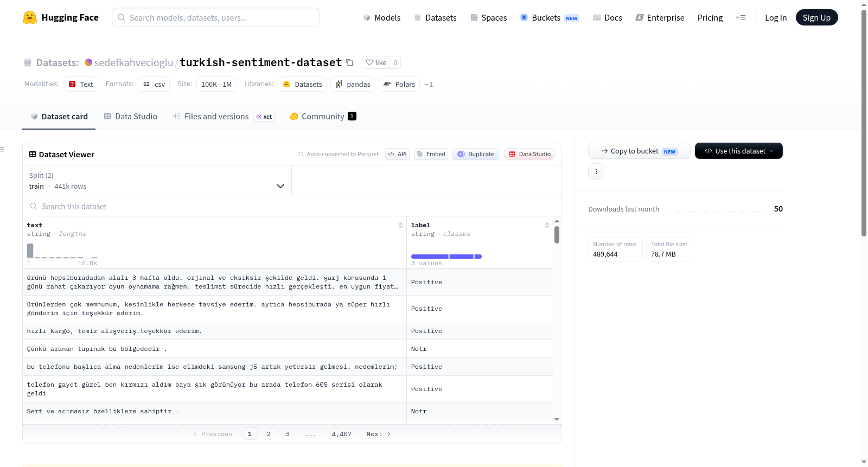
Task: Open Docs in the top navigation
Action: 608,18
